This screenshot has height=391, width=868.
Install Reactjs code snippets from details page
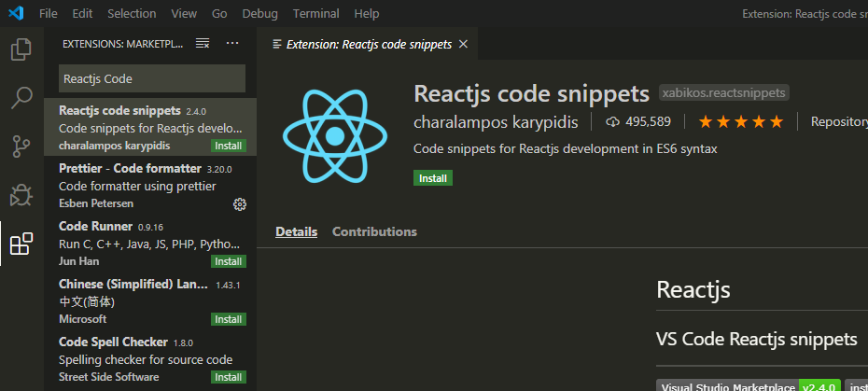pos(433,178)
